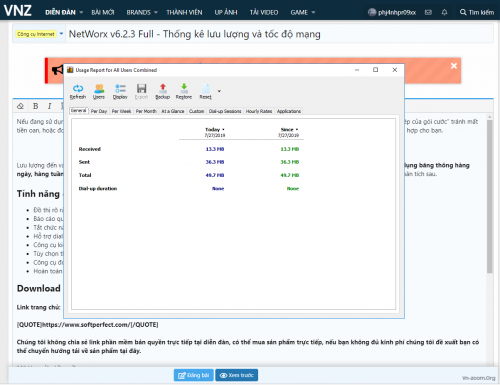Click the Đăng bài post button
The height and width of the screenshot is (385, 500).
tap(193, 375)
